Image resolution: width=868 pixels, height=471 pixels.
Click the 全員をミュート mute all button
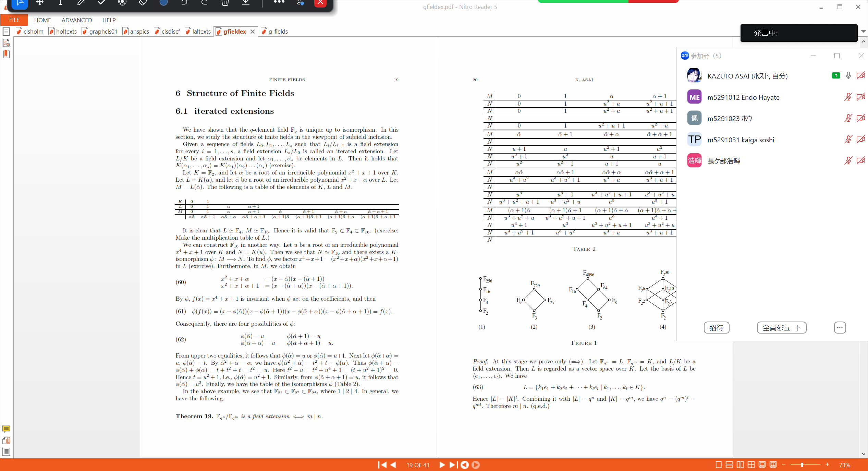tap(782, 328)
